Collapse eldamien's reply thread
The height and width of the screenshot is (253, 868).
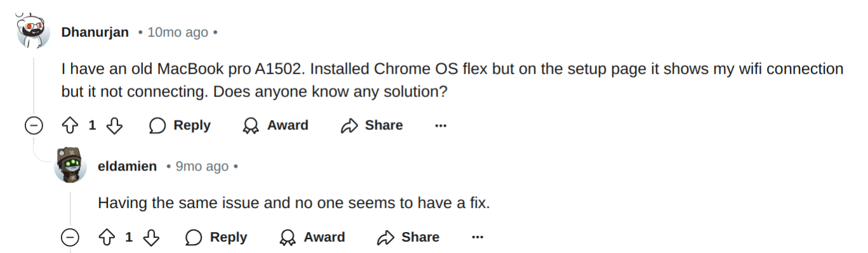click(70, 238)
